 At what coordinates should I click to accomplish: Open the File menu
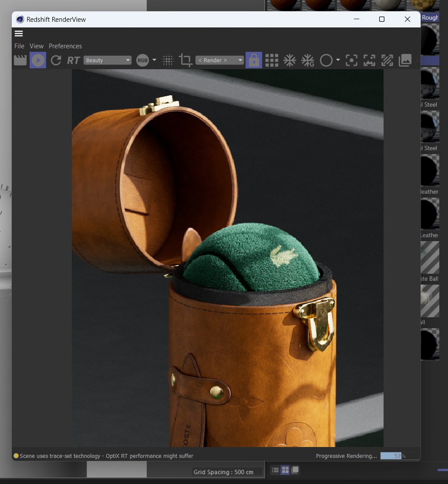pos(19,46)
